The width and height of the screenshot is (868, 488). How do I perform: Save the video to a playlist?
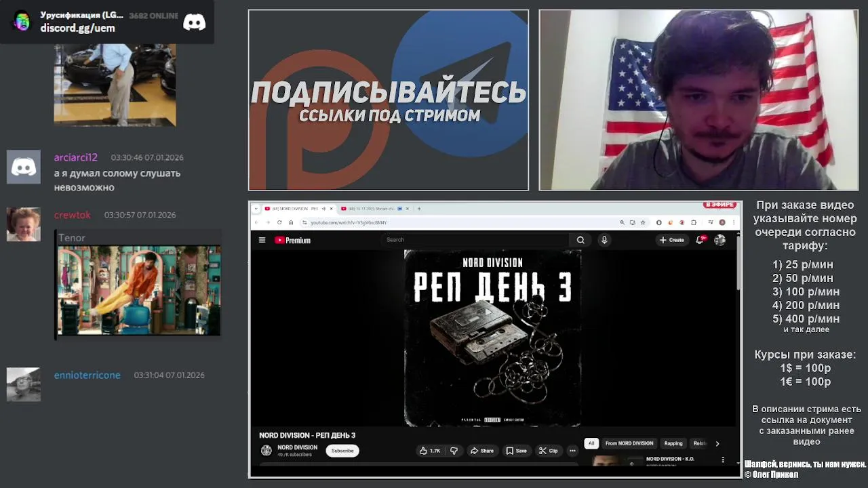pos(517,451)
